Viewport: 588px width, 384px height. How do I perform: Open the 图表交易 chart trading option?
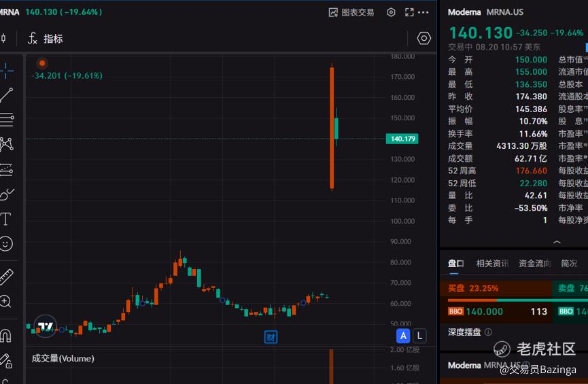coord(351,12)
